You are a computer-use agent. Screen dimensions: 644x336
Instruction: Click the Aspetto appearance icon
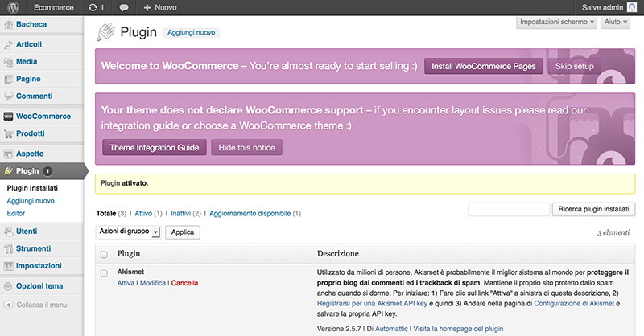click(x=8, y=154)
